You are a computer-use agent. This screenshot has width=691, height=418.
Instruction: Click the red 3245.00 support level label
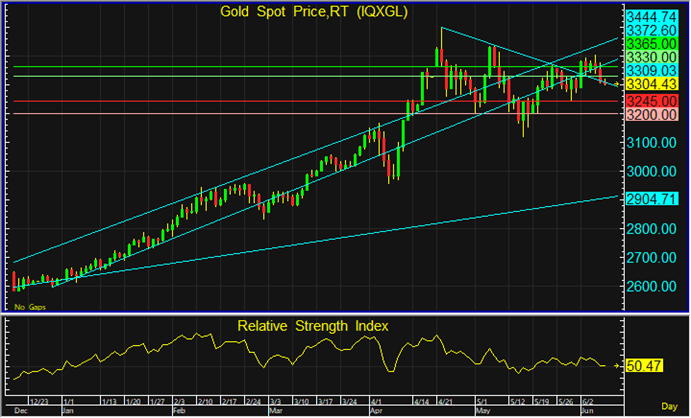pos(653,101)
